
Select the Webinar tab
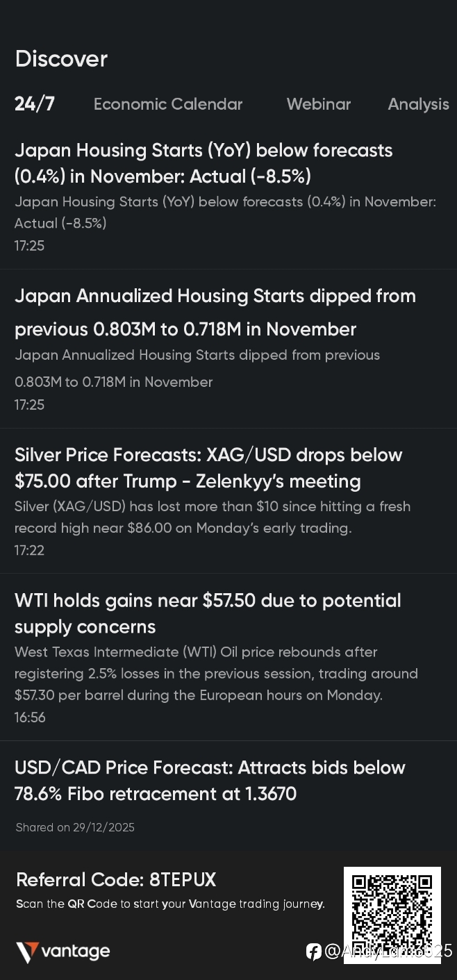pos(319,104)
